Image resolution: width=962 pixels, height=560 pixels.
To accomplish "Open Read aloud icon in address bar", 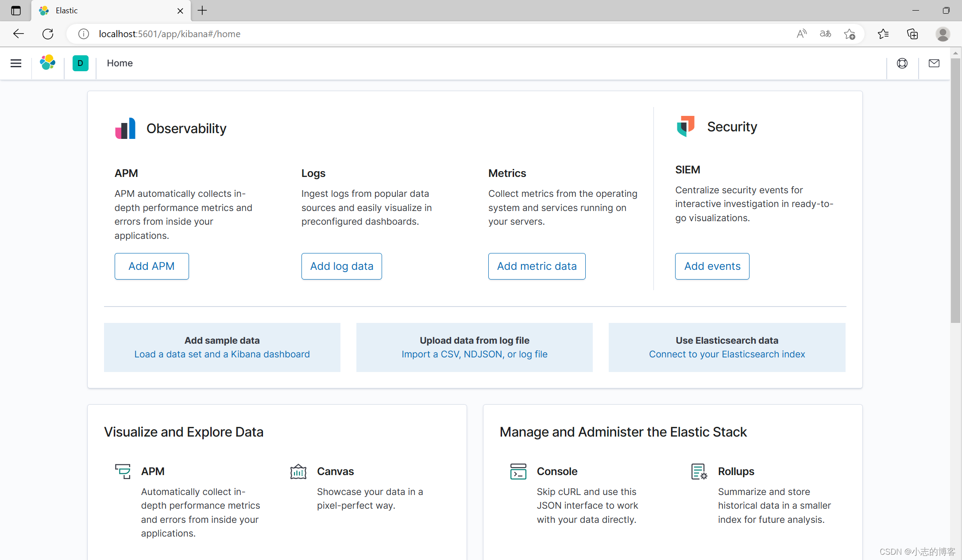I will click(x=801, y=34).
